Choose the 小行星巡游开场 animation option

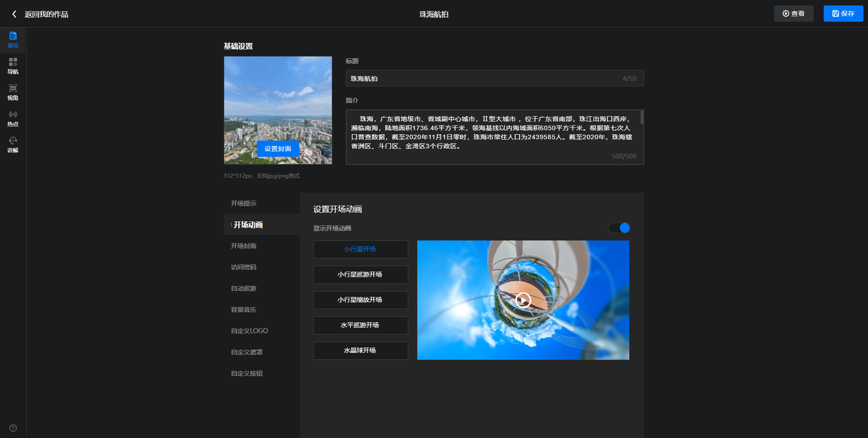click(360, 275)
